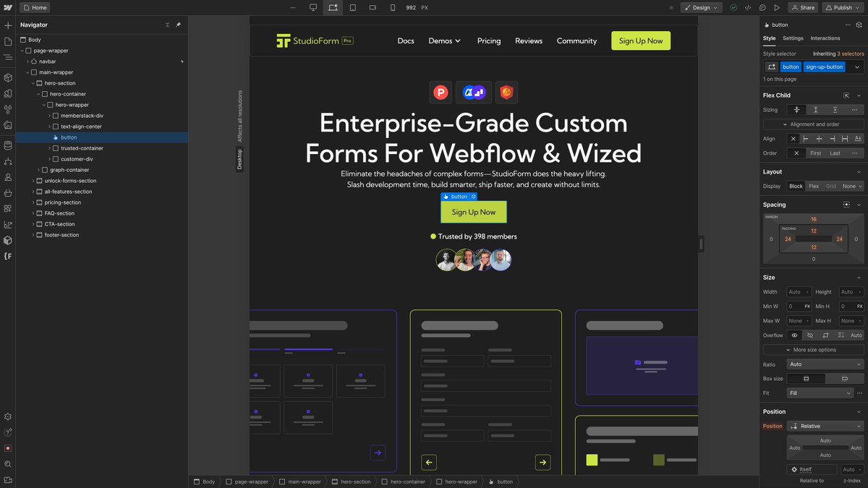Select the Style tab
868x488 pixels.
tap(769, 38)
